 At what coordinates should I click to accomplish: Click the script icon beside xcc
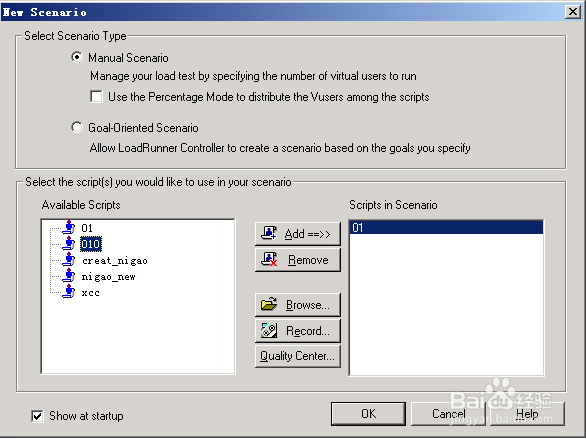pos(68,292)
